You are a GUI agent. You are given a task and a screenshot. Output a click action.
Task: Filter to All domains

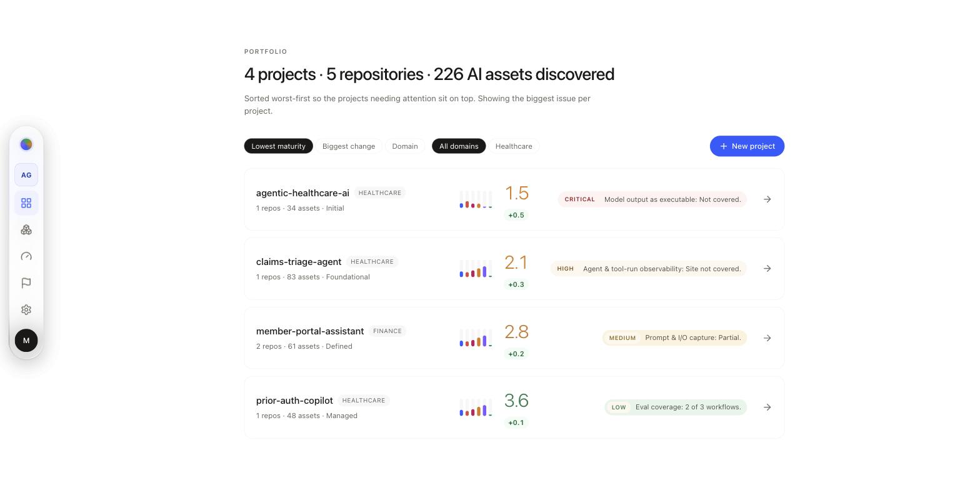click(459, 146)
